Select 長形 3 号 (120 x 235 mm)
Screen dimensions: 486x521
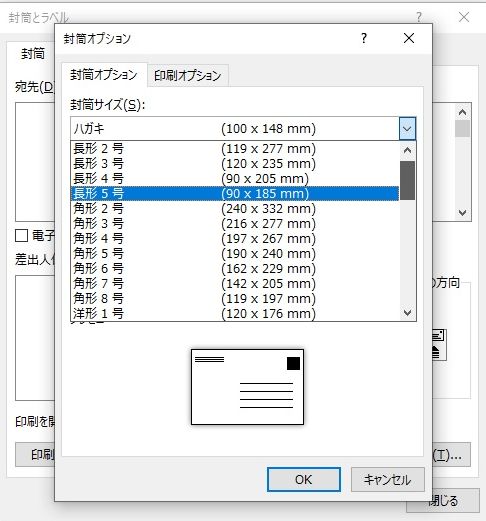click(x=235, y=164)
